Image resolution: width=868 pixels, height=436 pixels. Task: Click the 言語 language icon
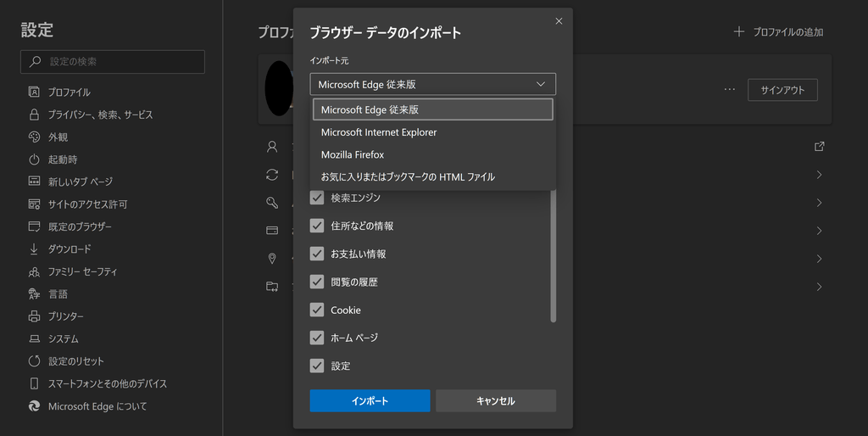click(34, 294)
